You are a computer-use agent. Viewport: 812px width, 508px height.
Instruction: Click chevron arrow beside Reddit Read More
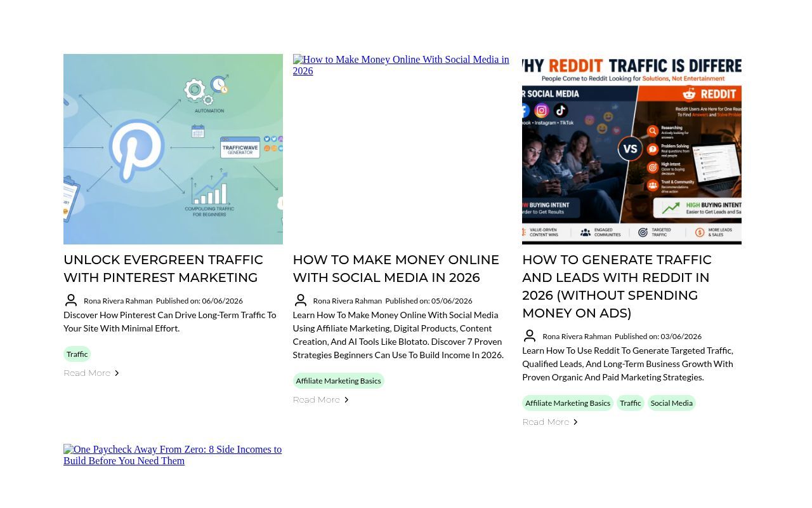click(575, 422)
